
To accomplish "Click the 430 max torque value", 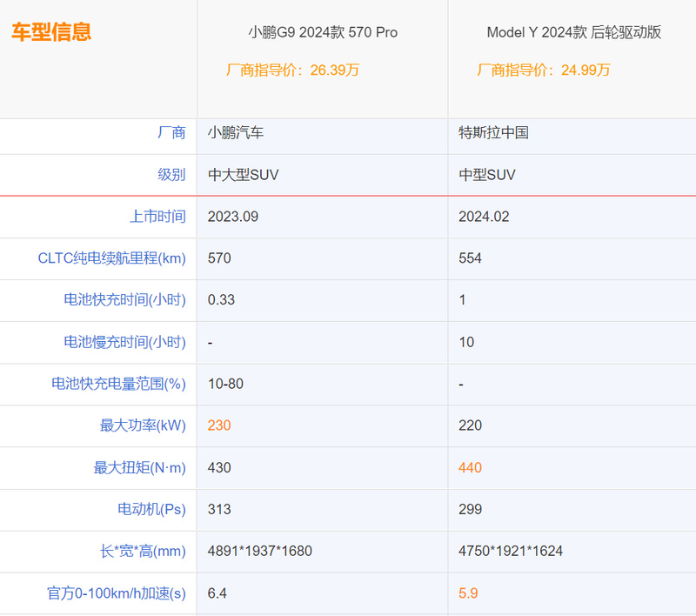I will click(219, 468).
